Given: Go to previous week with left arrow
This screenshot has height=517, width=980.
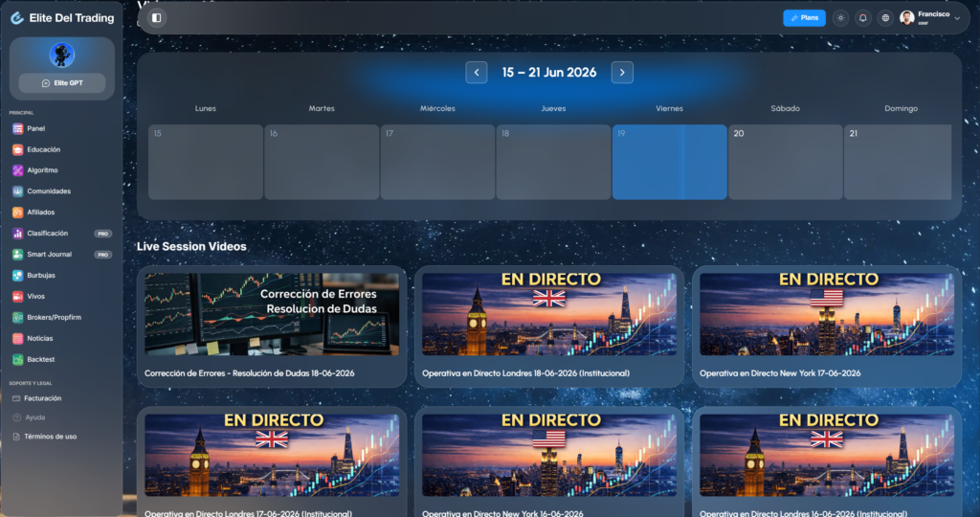Looking at the screenshot, I should 477,73.
